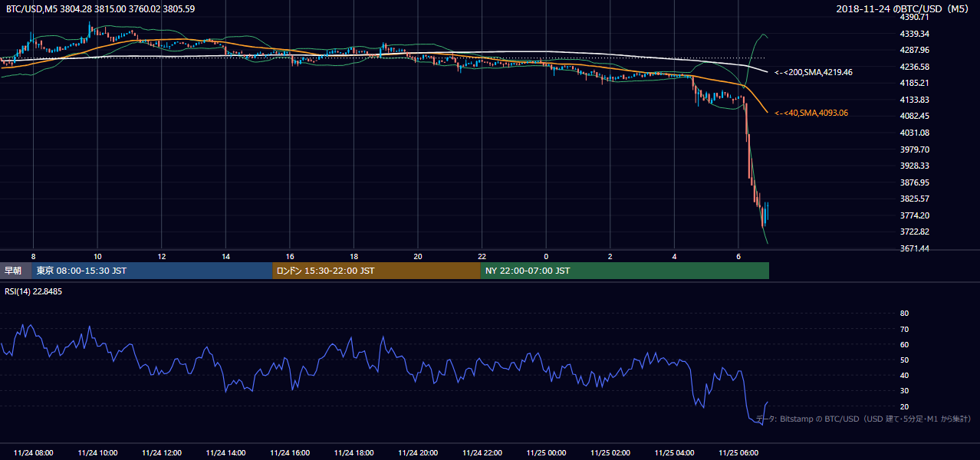Select the 東京 08:00-15:30 JST session bar
The width and height of the screenshot is (980, 460).
click(x=152, y=271)
